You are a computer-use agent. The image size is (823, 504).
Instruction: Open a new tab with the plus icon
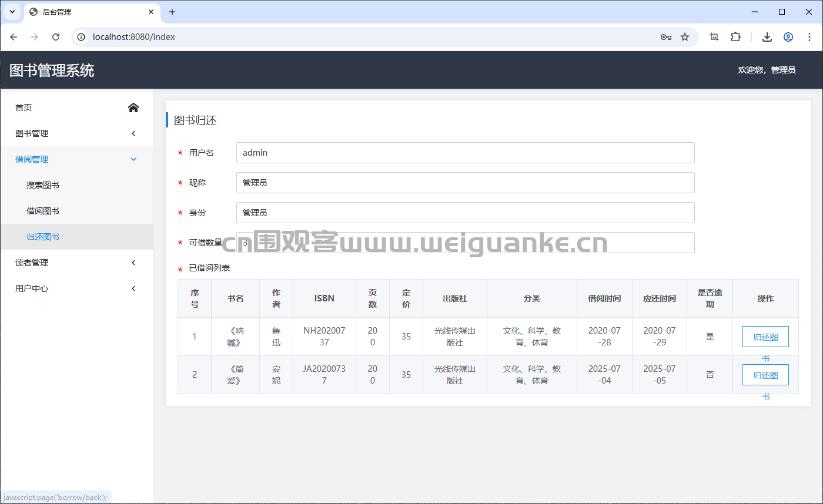(172, 12)
